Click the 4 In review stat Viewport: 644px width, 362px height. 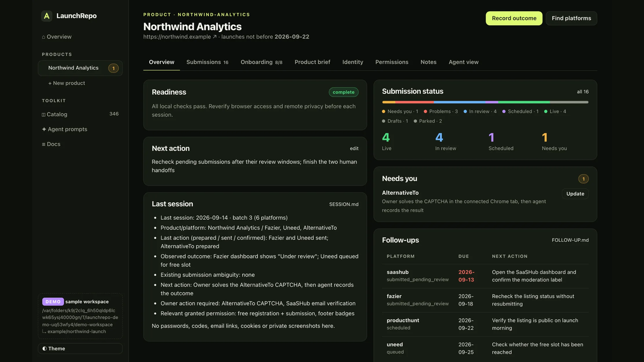pyautogui.click(x=445, y=142)
